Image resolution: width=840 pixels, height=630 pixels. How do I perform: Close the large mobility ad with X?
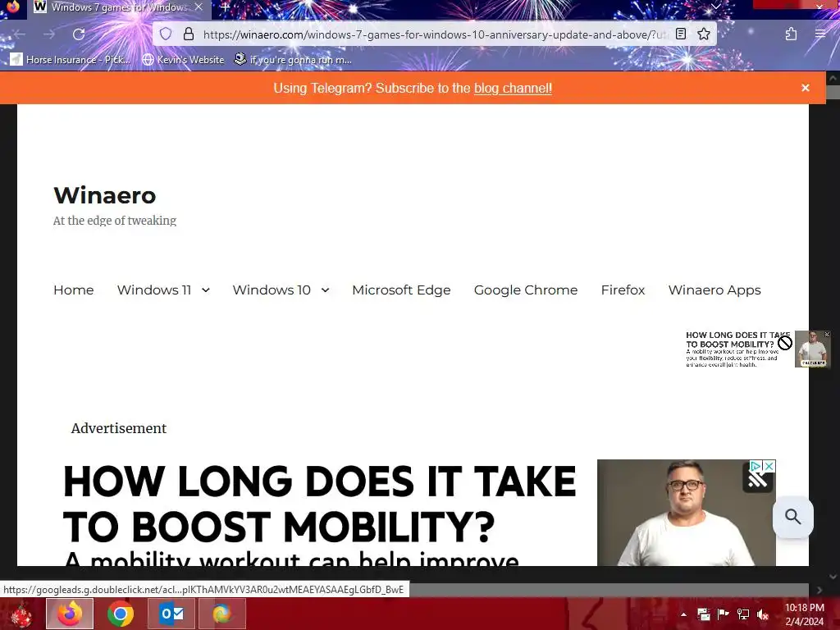coord(769,466)
